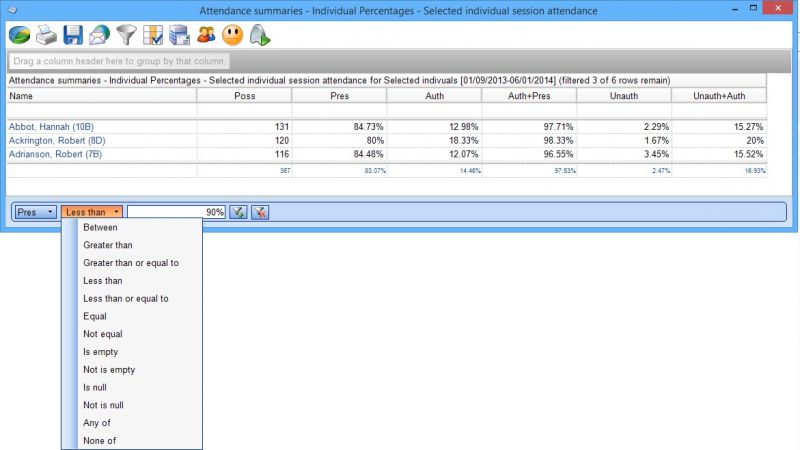Choose Between from operator list

click(101, 228)
